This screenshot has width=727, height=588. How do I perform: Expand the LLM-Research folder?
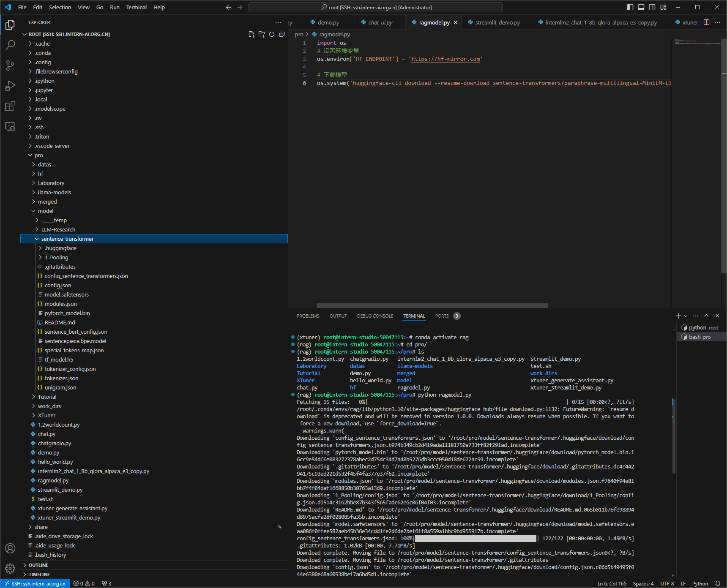(154, 229)
